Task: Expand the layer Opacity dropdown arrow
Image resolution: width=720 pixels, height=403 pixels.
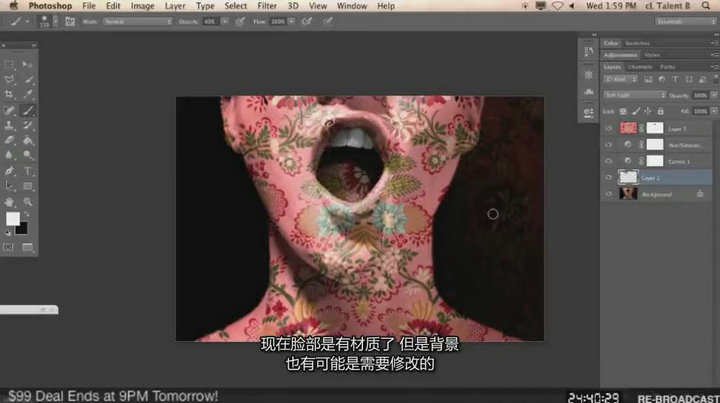Action: pos(714,95)
